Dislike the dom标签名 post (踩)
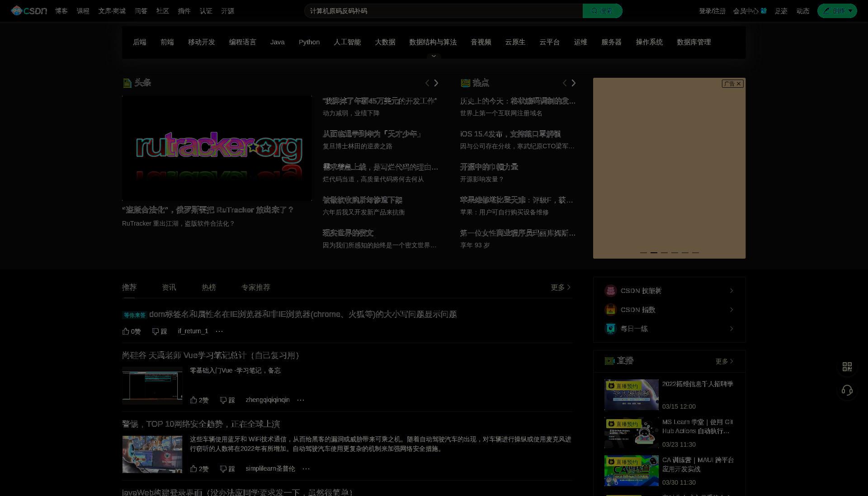The height and width of the screenshot is (496, 868). click(x=160, y=331)
